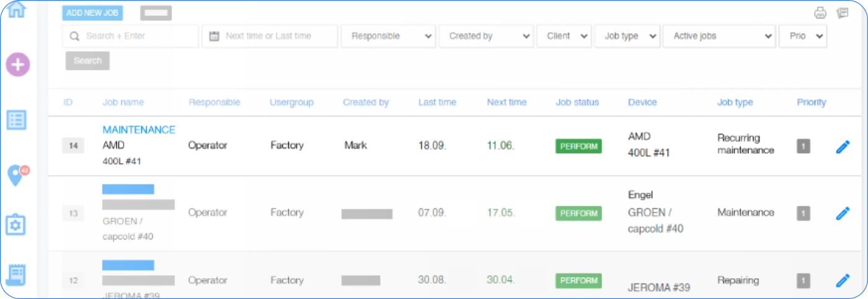868x299 pixels.
Task: Click the gray button beside ADD NEW JOB
Action: [156, 13]
